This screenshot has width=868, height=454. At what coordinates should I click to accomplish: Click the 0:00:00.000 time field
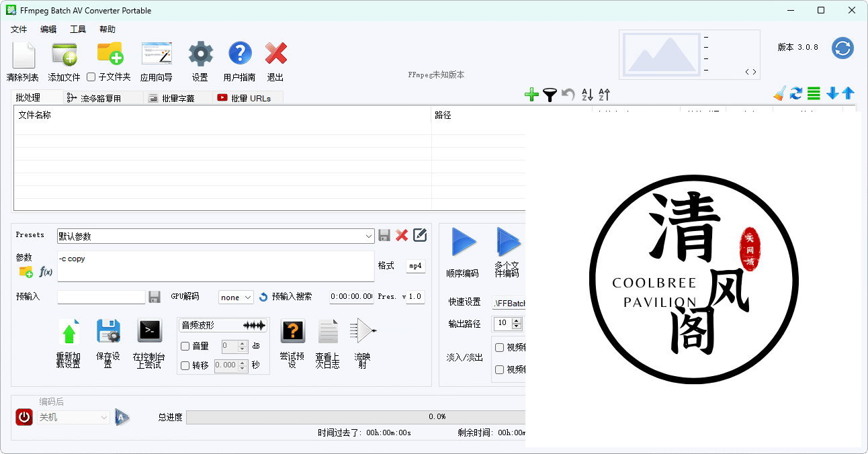pyautogui.click(x=351, y=297)
